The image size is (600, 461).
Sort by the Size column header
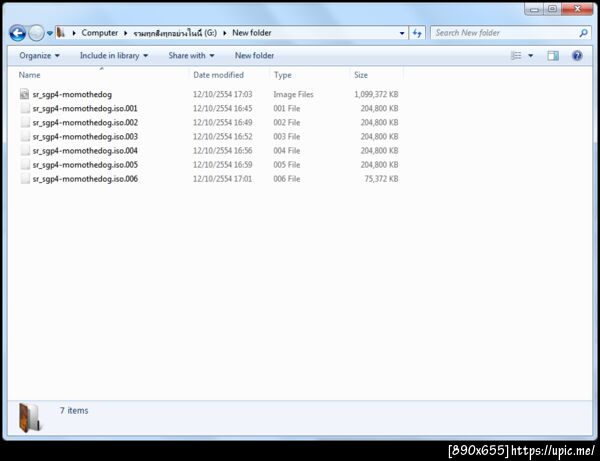[361, 75]
